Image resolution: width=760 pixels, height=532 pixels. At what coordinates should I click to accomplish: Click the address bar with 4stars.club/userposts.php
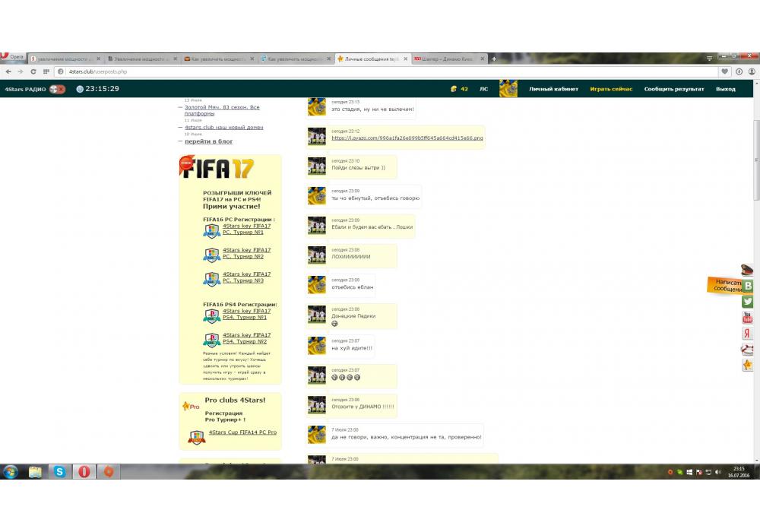point(385,71)
